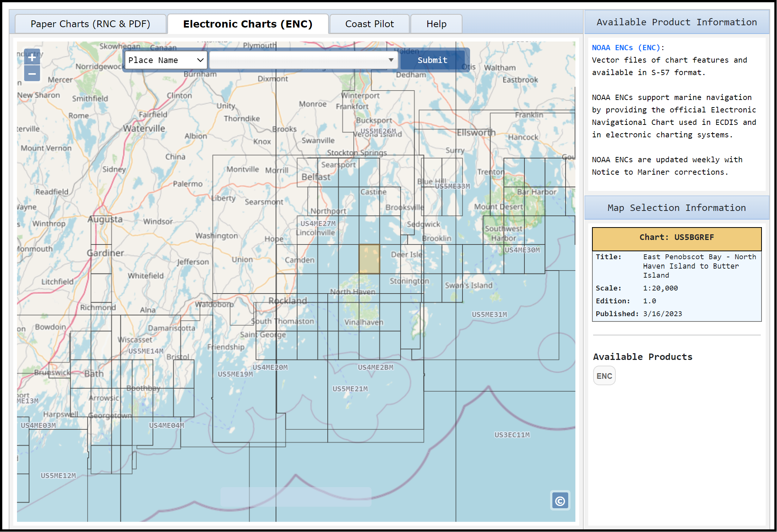This screenshot has width=777, height=532.
Task: Click the ENC available product badge
Action: tap(604, 376)
